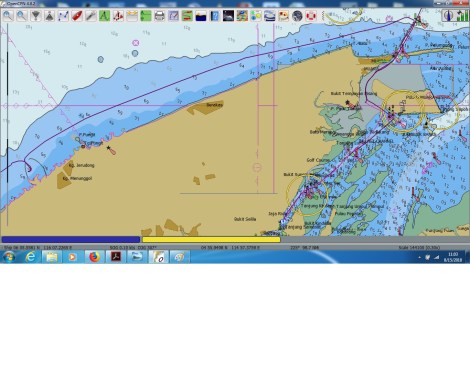Toggle AIS targets display icon
This screenshot has height=370, width=470.
coord(118,16)
